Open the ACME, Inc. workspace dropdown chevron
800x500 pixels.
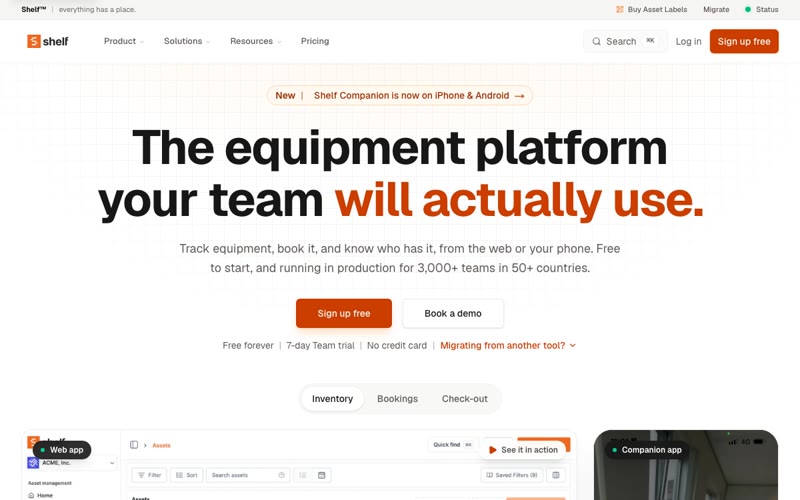coord(112,463)
